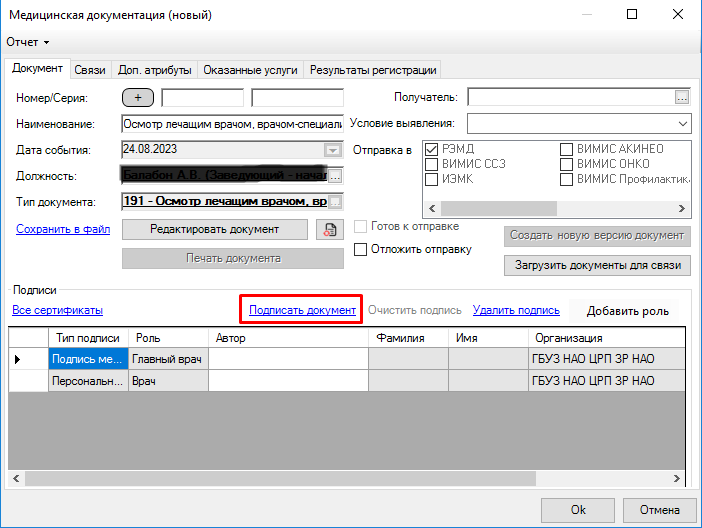
Task: Click the Редактировать документ button
Action: click(x=214, y=229)
